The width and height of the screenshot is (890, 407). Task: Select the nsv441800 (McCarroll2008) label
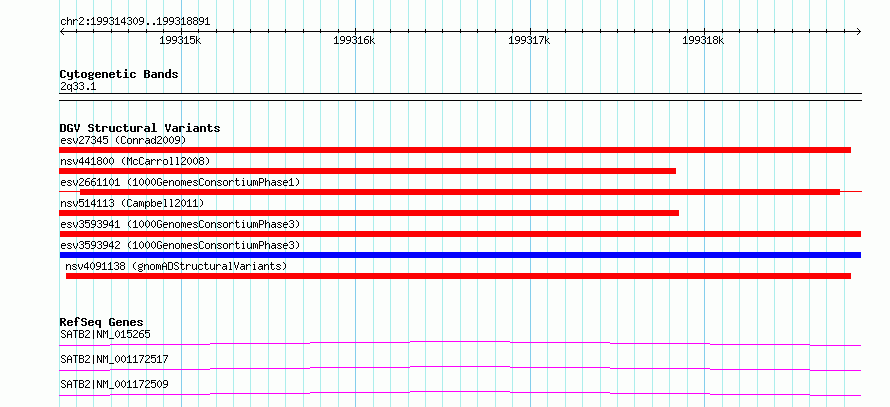(x=135, y=161)
